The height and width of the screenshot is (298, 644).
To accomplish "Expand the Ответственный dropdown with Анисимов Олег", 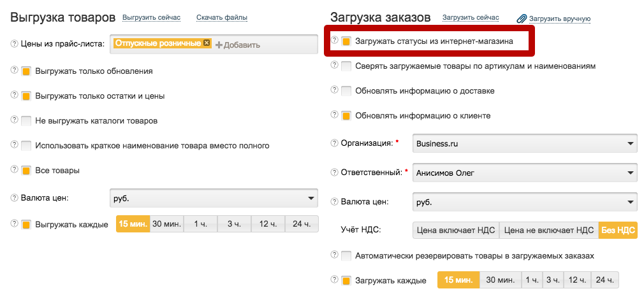I will point(525,173).
